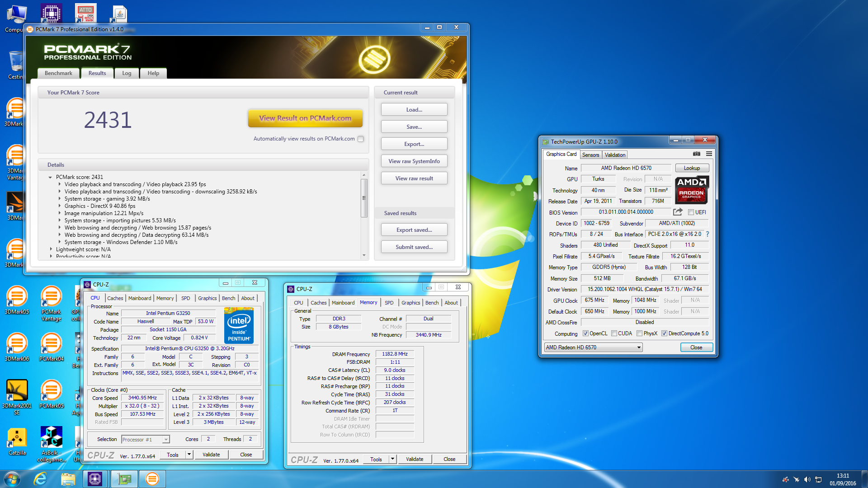Image resolution: width=868 pixels, height=488 pixels.
Task: Click Validate in CPU-Z Memory window
Action: point(415,459)
